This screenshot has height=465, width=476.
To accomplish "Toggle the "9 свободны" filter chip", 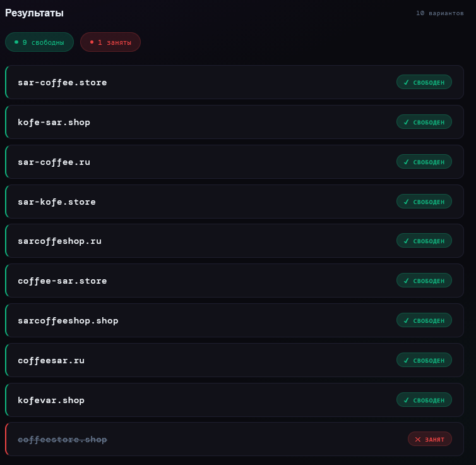I will click(39, 42).
